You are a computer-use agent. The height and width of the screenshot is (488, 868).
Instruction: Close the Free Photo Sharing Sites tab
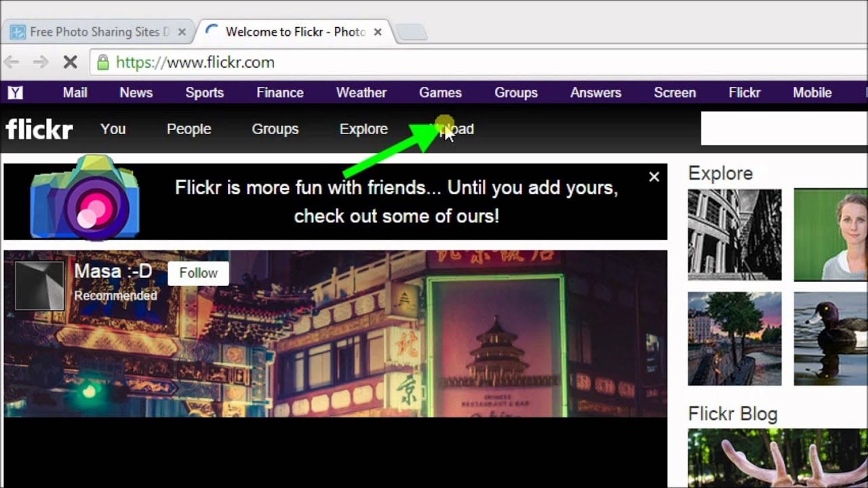click(182, 32)
